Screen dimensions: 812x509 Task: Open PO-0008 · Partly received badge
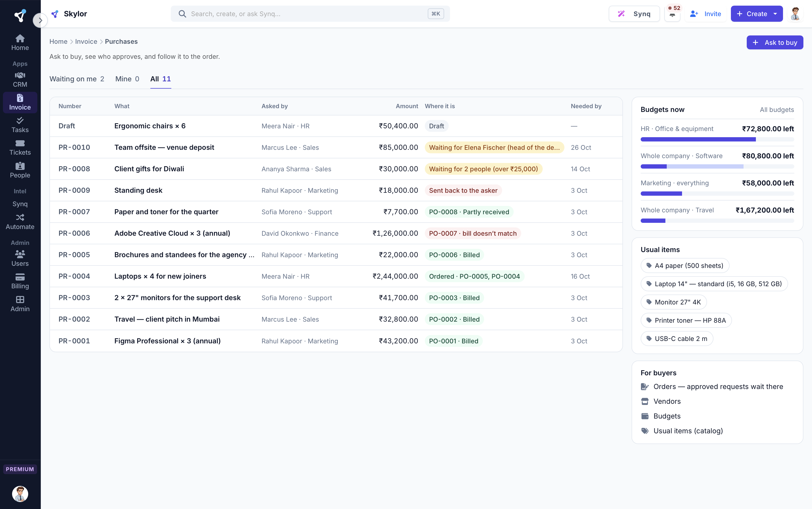(469, 212)
